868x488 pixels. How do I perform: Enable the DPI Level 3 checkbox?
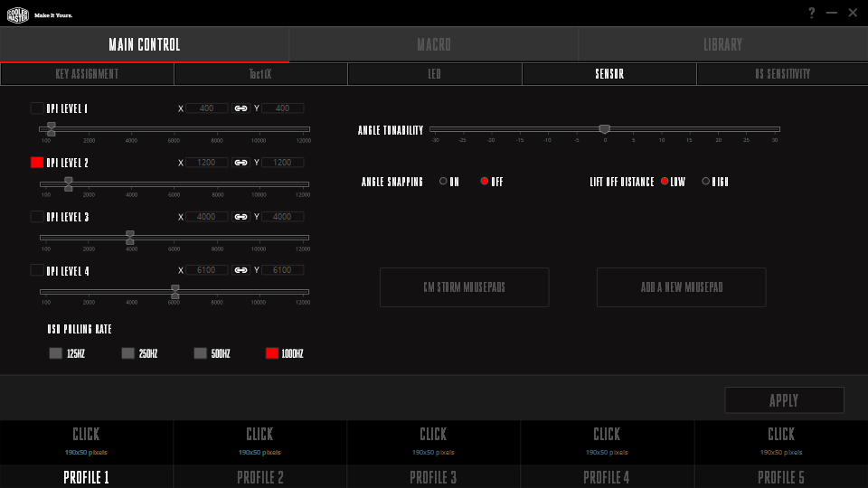(36, 217)
